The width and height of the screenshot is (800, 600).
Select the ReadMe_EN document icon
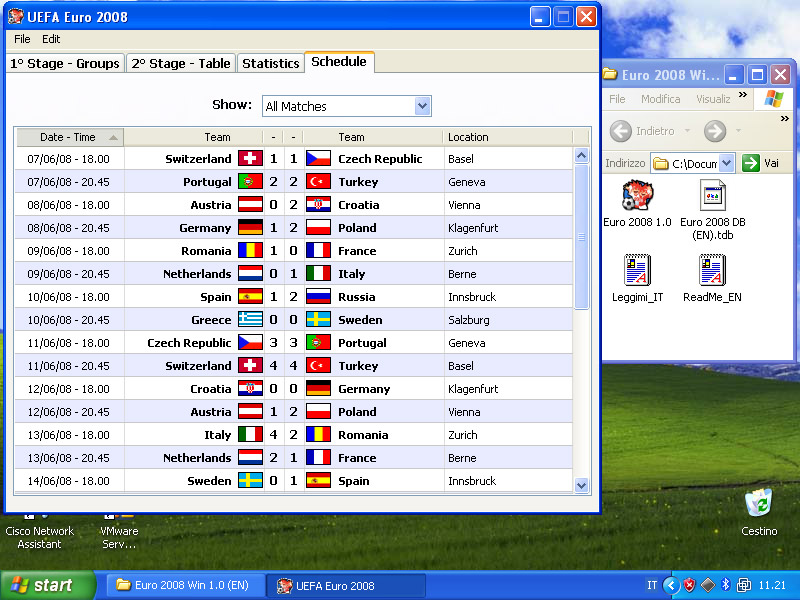712,269
